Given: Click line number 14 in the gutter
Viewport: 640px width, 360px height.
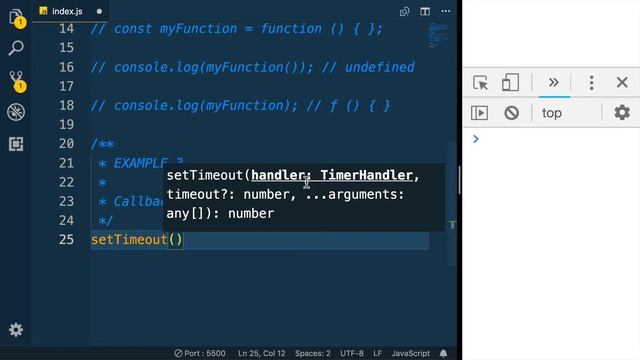Looking at the screenshot, I should point(66,29).
